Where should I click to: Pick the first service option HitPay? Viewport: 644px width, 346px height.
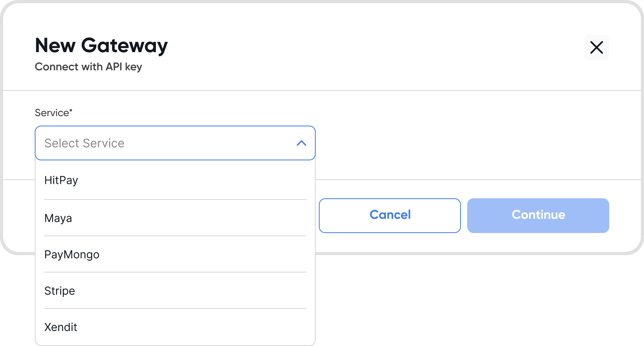175,181
